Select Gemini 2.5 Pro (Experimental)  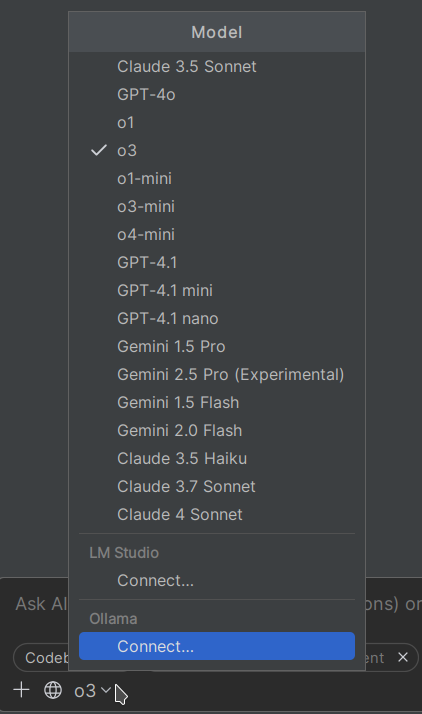[217, 374]
